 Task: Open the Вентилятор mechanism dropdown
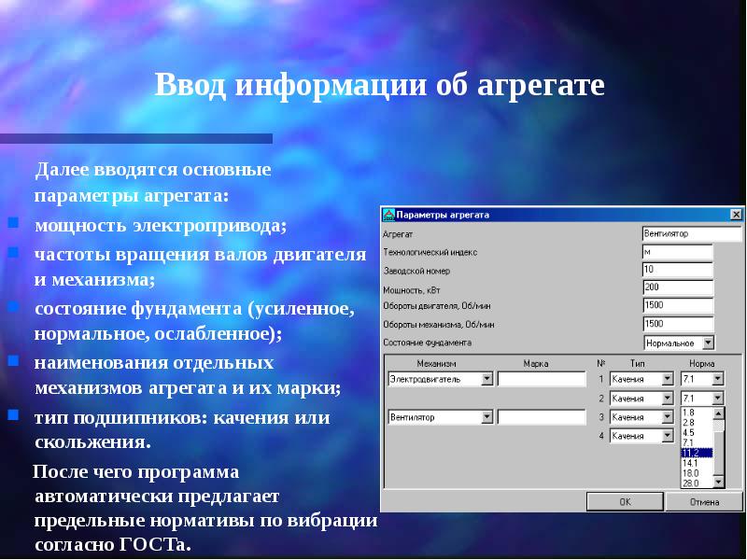[486, 417]
